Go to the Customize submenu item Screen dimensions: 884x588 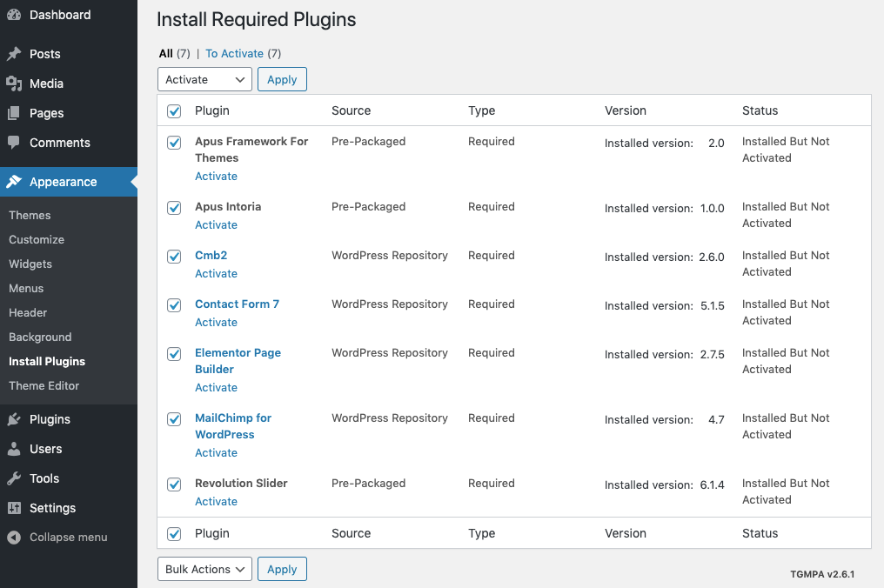tap(37, 239)
